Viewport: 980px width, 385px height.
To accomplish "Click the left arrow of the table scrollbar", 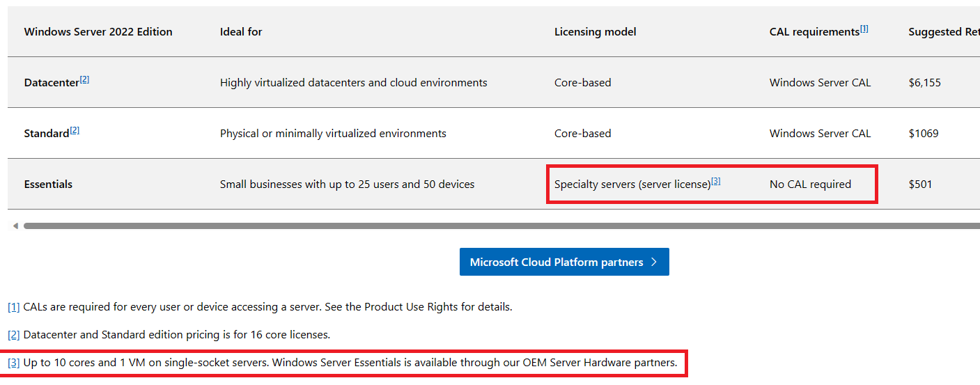I will click(x=15, y=226).
